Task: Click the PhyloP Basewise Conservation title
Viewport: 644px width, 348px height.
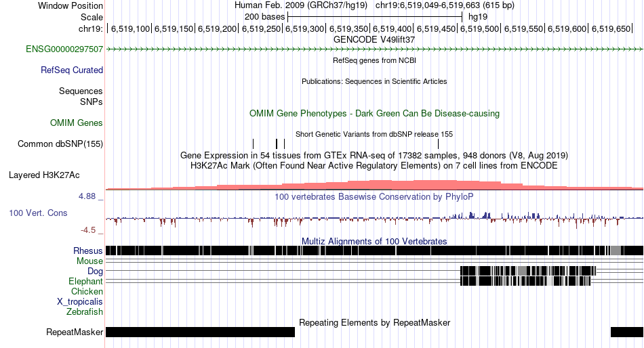Action: [x=374, y=197]
